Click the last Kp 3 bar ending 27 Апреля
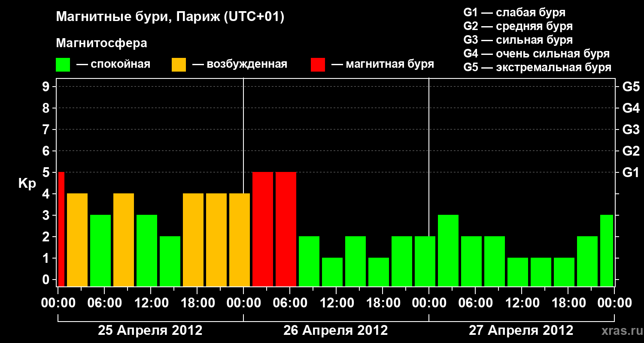Image resolution: width=644 pixels, height=343 pixels. (x=607, y=250)
